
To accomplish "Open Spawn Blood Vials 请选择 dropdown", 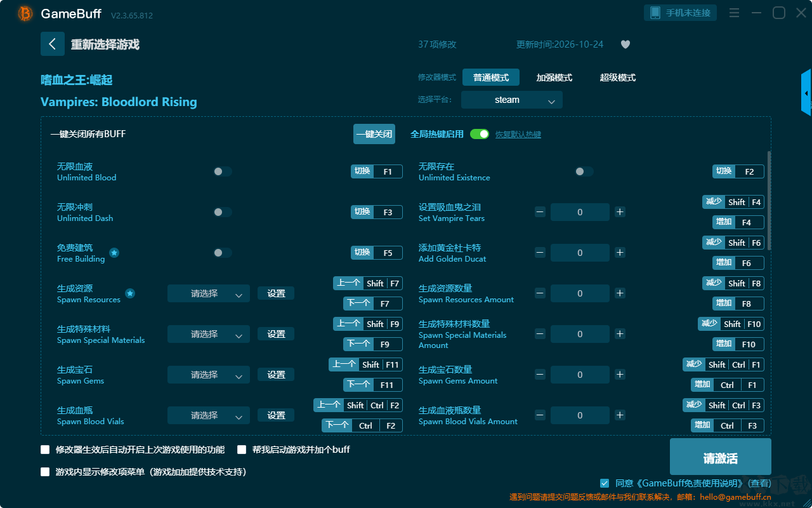I will pos(209,415).
